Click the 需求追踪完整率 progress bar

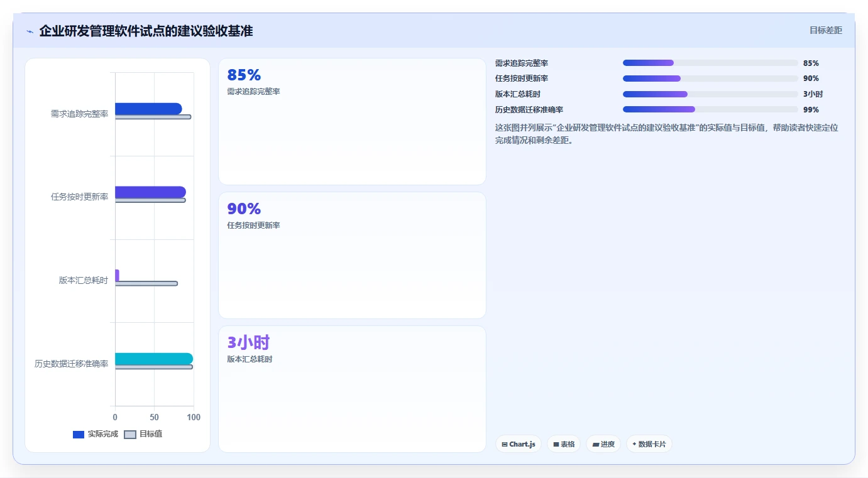click(x=710, y=63)
